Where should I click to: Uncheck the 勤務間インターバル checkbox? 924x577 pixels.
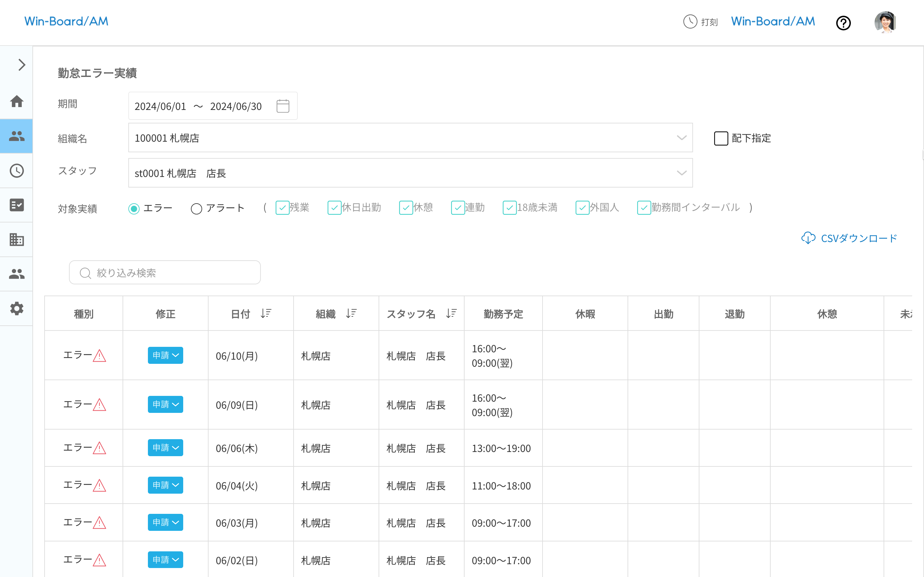(644, 208)
